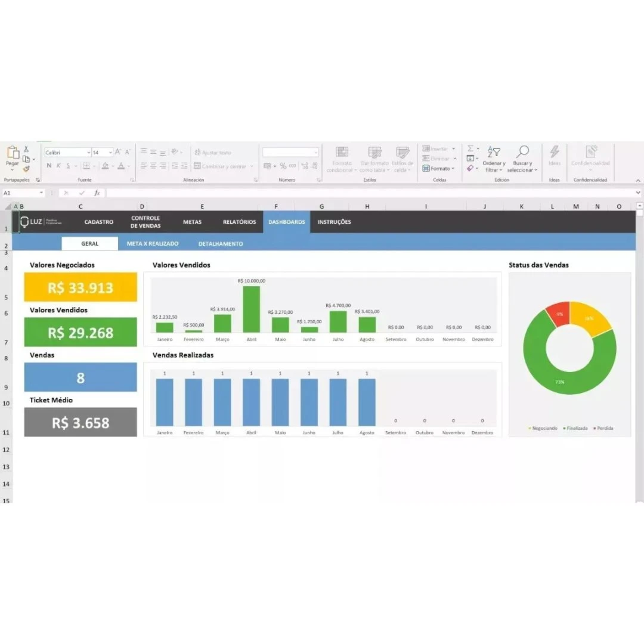Click the Pegar paste icon
Screen dimensions: 644x644
[13, 154]
